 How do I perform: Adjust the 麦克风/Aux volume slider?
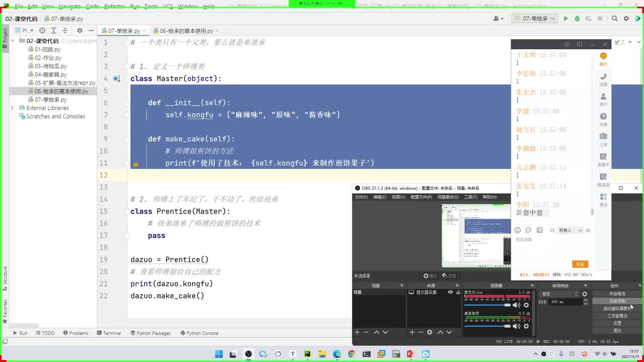(x=487, y=305)
